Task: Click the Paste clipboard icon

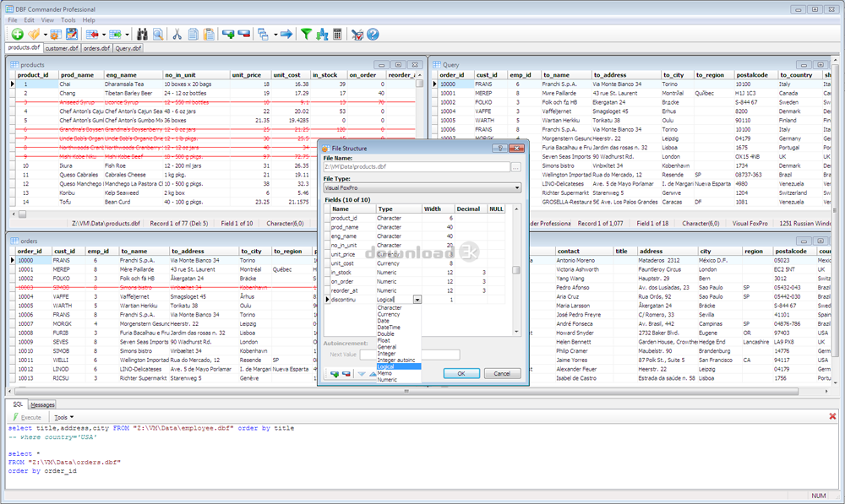Action: pos(209,35)
